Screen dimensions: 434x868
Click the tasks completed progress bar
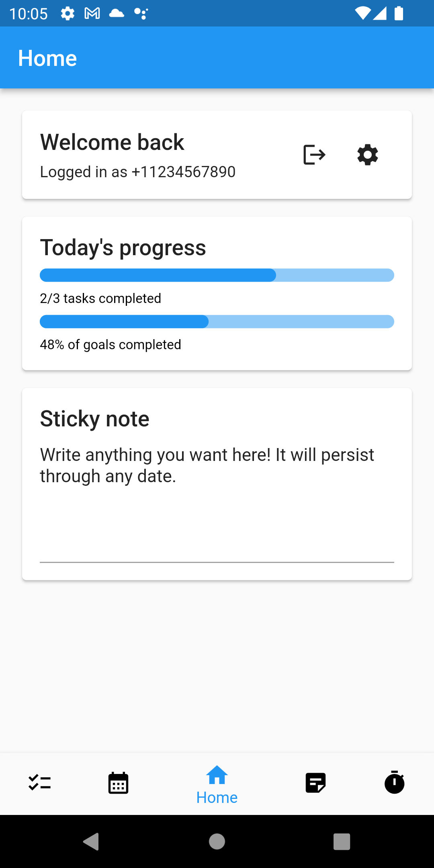click(217, 275)
